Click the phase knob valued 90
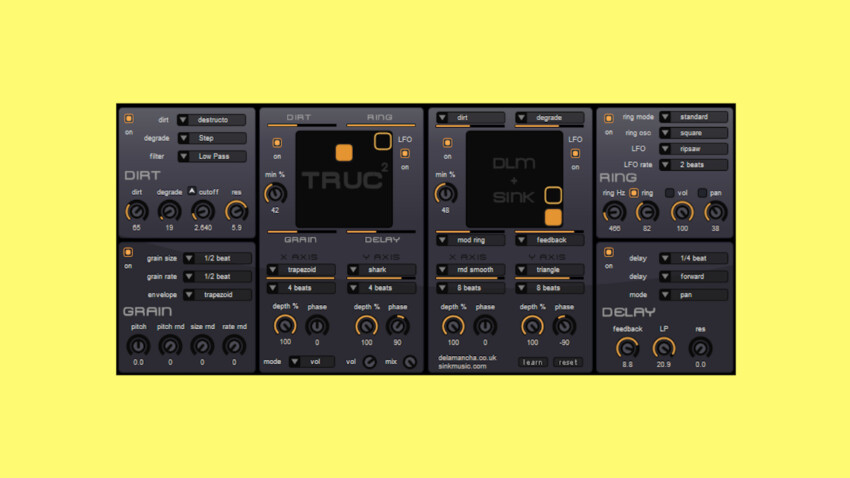 [397, 326]
